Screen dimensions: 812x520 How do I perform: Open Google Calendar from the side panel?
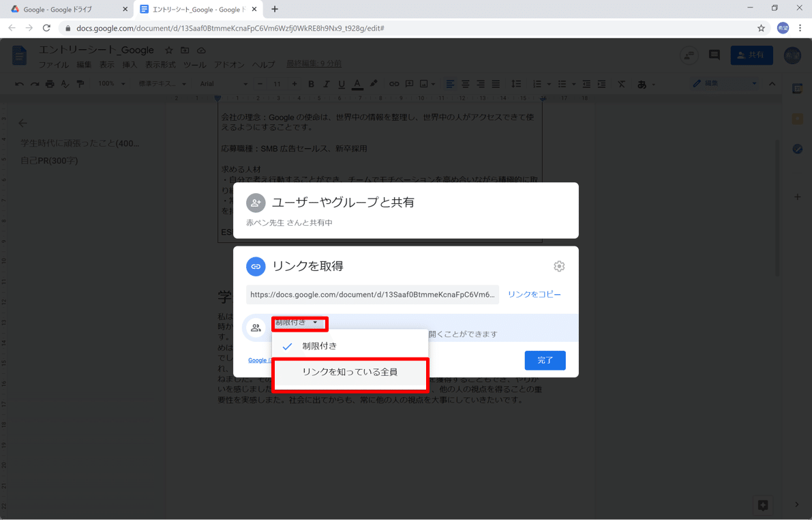pos(798,88)
